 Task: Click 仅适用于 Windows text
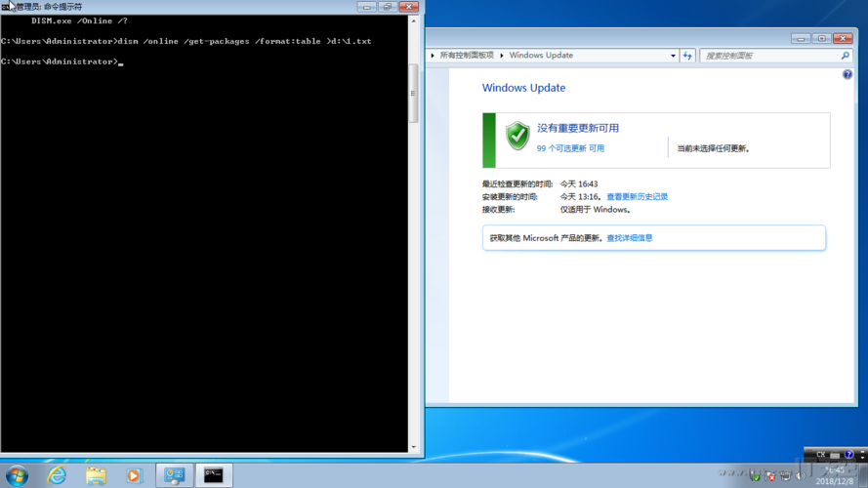pos(595,210)
